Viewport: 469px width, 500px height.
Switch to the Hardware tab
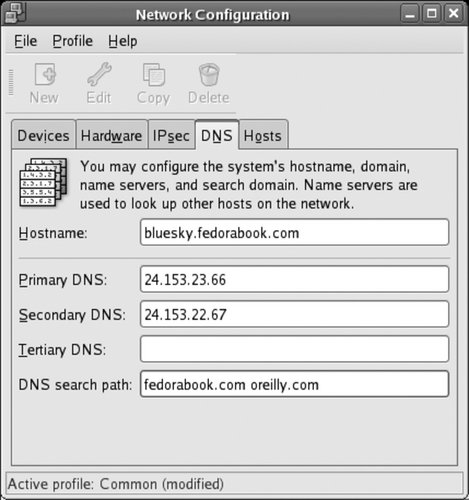click(x=111, y=135)
